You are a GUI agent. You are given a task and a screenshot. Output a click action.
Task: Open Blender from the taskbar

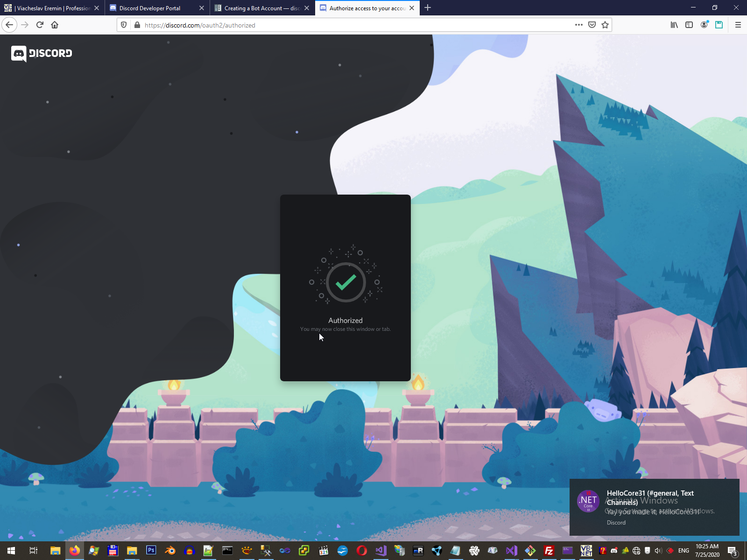click(x=170, y=551)
